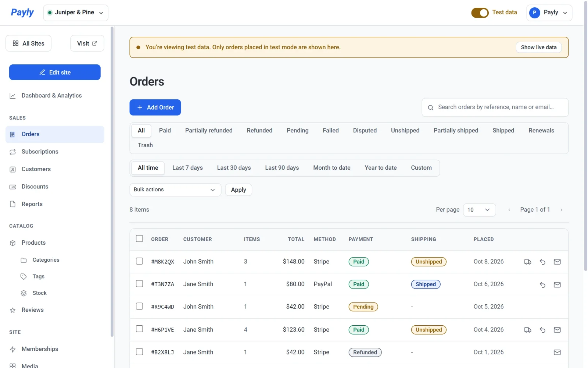
Task: Open Discounts from the sidebar
Action: [x=55, y=187]
